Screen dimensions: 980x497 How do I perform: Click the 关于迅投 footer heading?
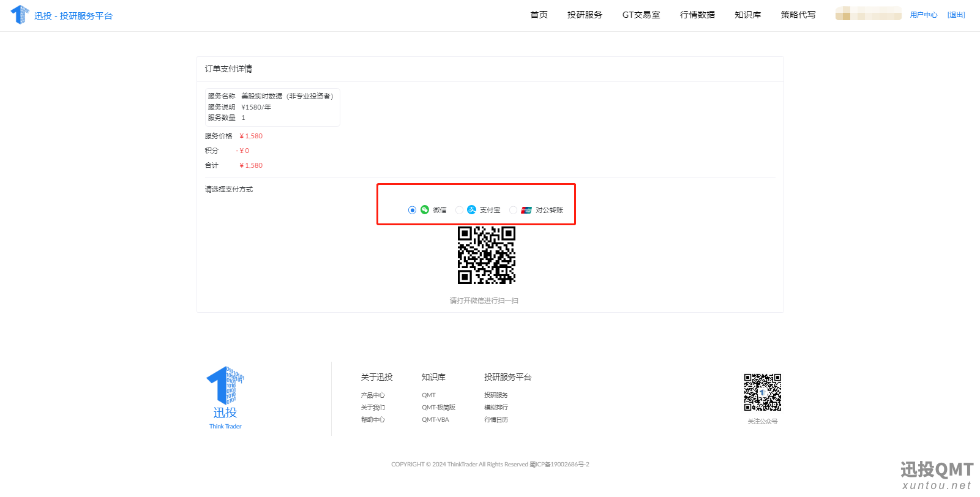point(376,377)
